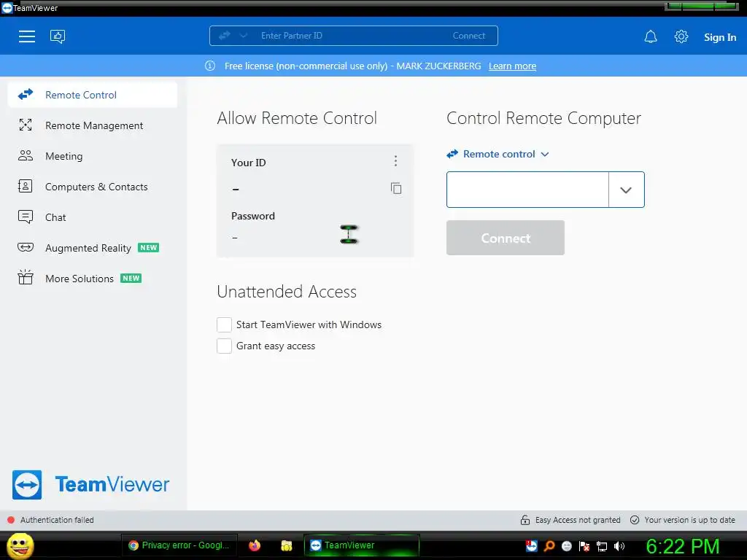Screen dimensions: 747x560
Task: Open the Your ID options menu
Action: [395, 161]
